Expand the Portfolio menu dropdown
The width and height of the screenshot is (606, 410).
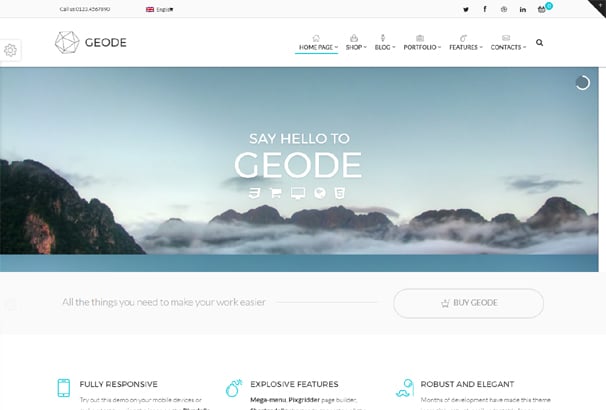[x=422, y=43]
